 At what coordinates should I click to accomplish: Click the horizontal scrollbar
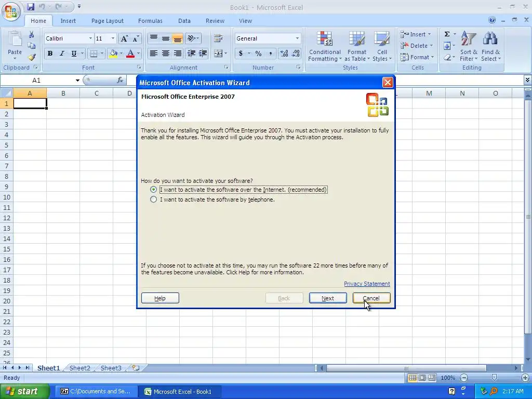pos(406,368)
